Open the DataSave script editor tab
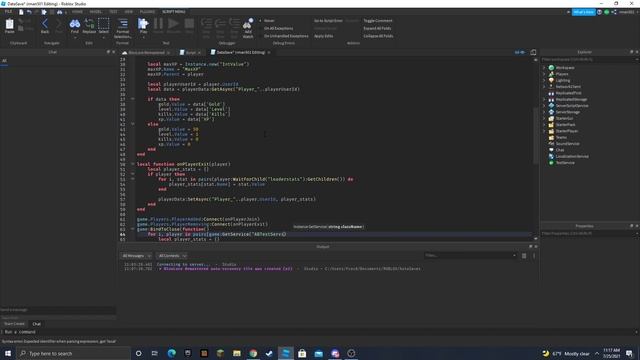The height and width of the screenshot is (360, 640). 240,53
